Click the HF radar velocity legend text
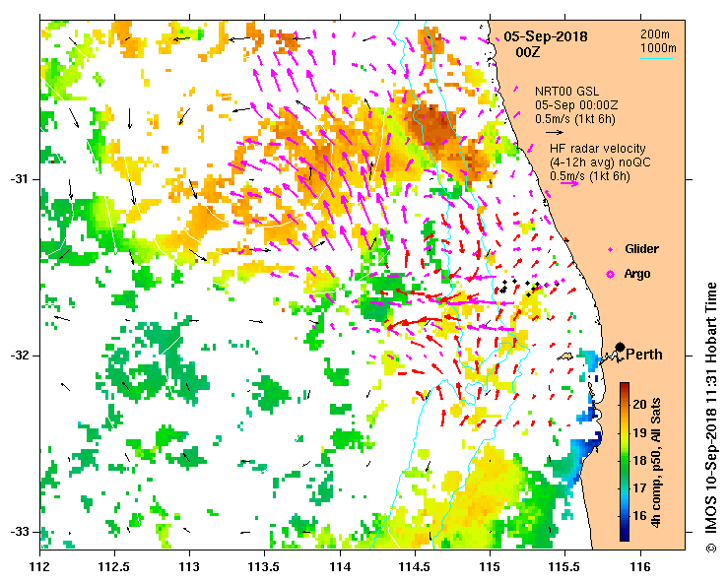The width and height of the screenshot is (728, 583). tap(598, 149)
